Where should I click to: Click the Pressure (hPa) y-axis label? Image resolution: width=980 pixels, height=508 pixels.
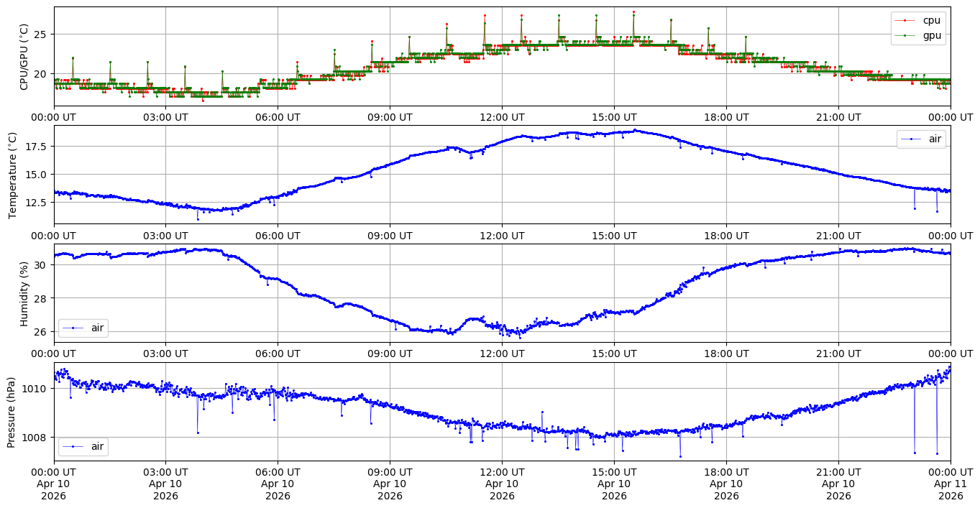12,412
